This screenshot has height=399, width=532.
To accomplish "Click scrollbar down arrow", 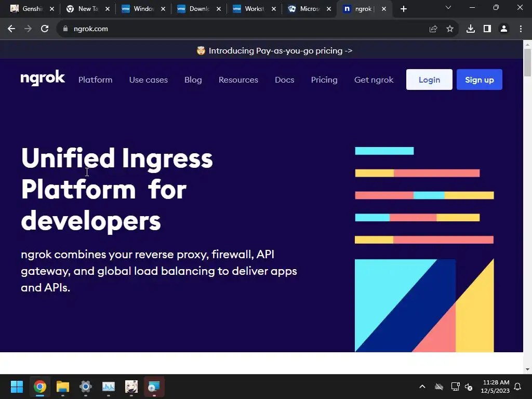I will [x=527, y=369].
